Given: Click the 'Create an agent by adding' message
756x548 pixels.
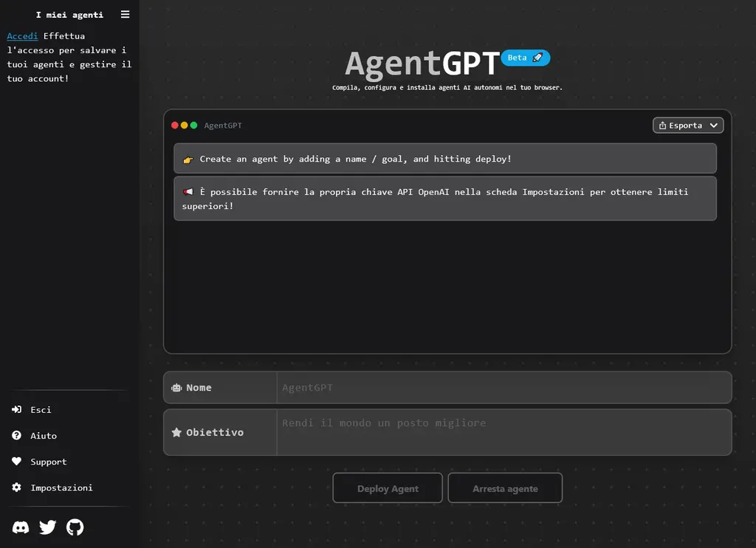Looking at the screenshot, I should [x=445, y=159].
